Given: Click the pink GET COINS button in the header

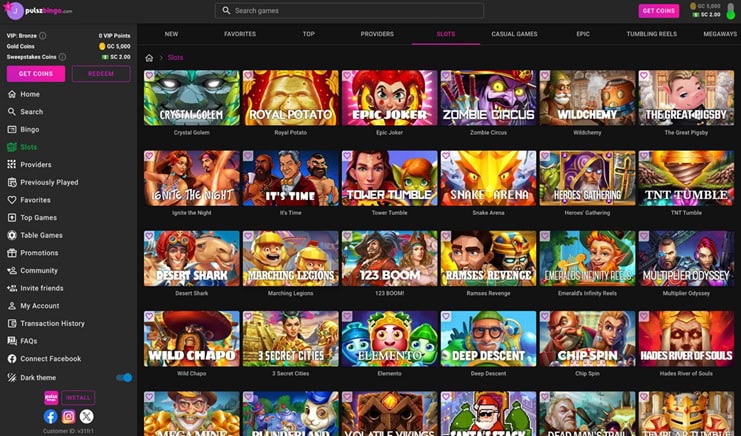Looking at the screenshot, I should coord(659,10).
